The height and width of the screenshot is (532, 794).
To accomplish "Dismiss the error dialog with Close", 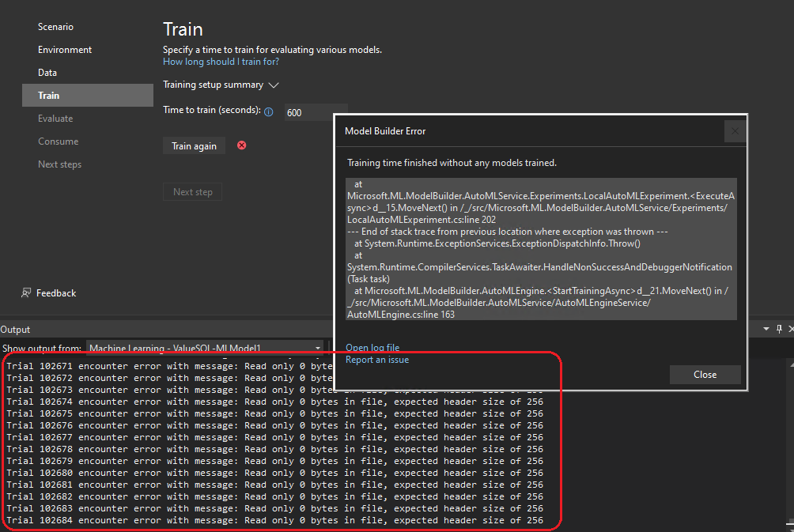I will coord(705,374).
